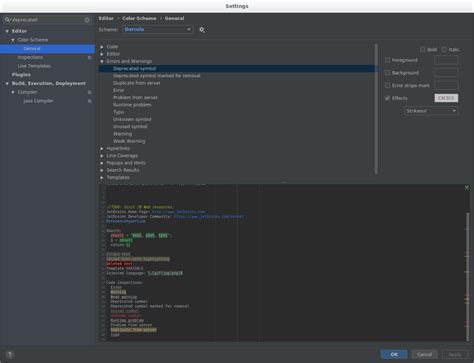Image resolution: width=474 pixels, height=363 pixels.
Task: Click the project-level icon beside Compiler
Action: click(x=89, y=92)
